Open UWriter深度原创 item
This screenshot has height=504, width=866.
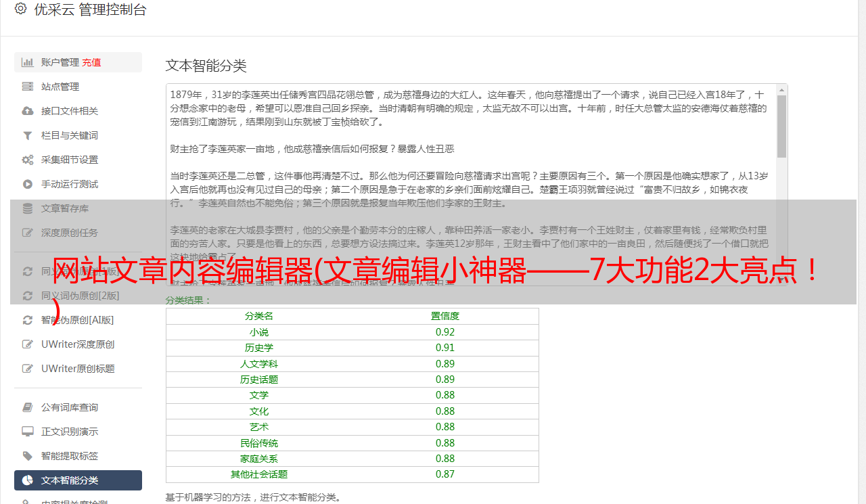[78, 344]
